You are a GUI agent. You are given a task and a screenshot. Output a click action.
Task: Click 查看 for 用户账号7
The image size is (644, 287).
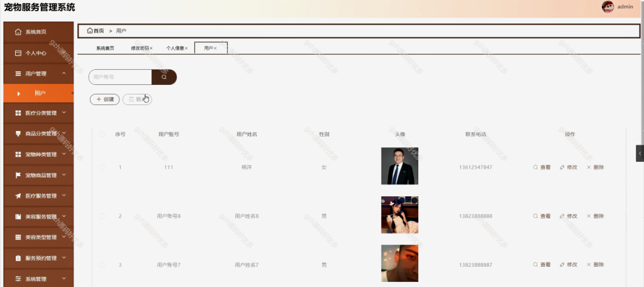tap(541, 265)
